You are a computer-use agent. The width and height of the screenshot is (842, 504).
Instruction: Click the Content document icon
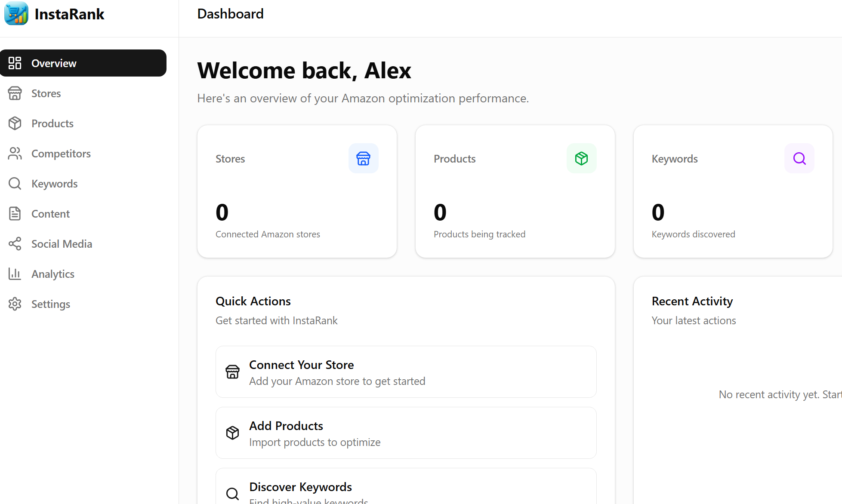point(15,214)
